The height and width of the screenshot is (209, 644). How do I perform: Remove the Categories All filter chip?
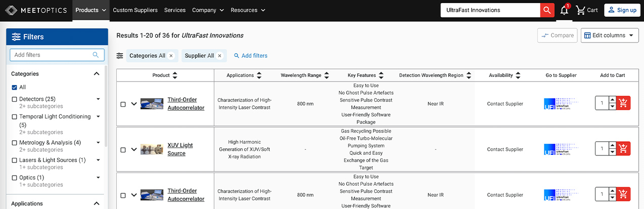[171, 56]
